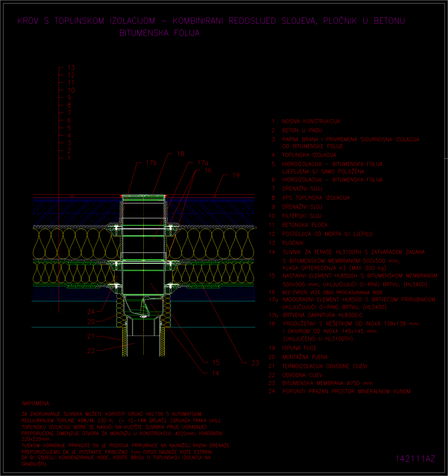Viewport: 448px width, 476px height.
Task: Click callout label '20' left of the drain
Action: click(91, 322)
